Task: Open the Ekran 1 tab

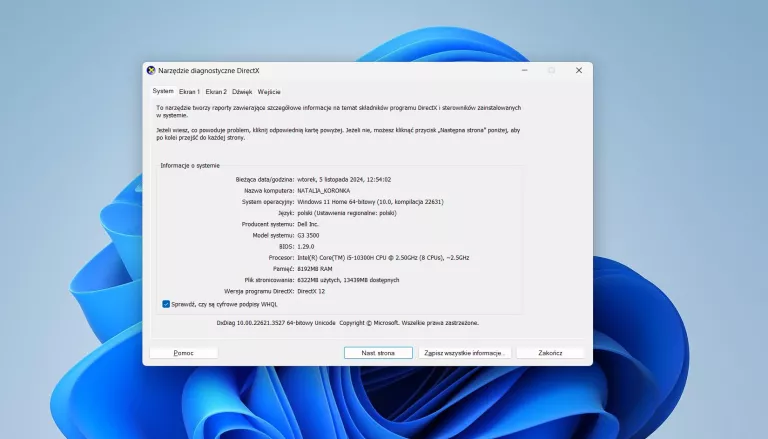Action: 189,91
